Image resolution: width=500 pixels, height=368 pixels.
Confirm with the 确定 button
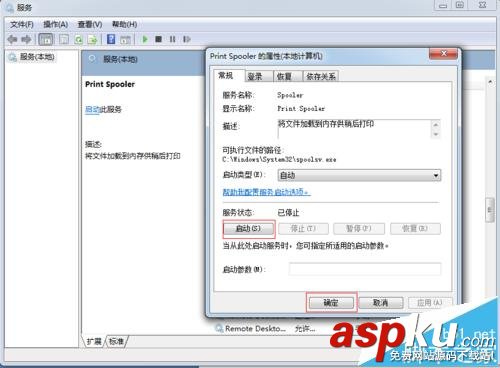tap(331, 303)
